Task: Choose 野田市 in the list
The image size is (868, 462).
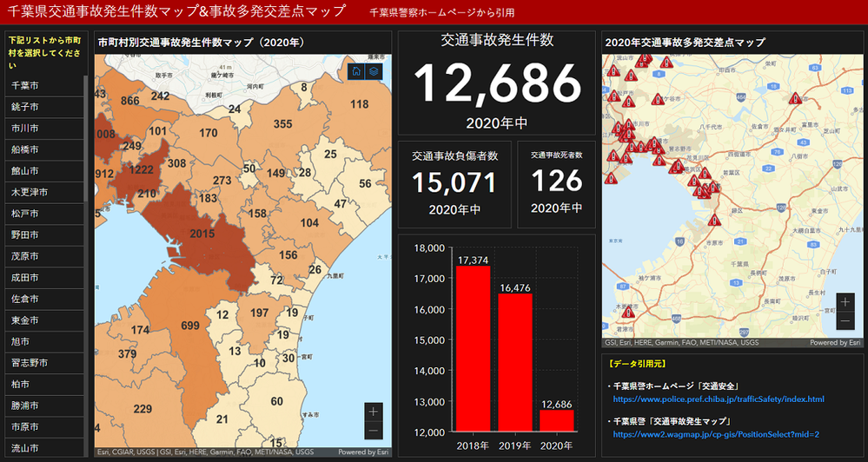Action: pyautogui.click(x=44, y=234)
